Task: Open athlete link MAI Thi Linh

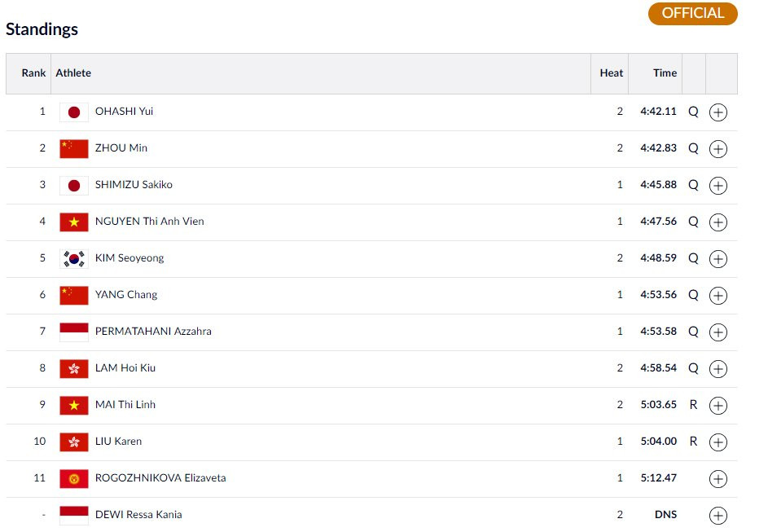Action: pyautogui.click(x=125, y=405)
